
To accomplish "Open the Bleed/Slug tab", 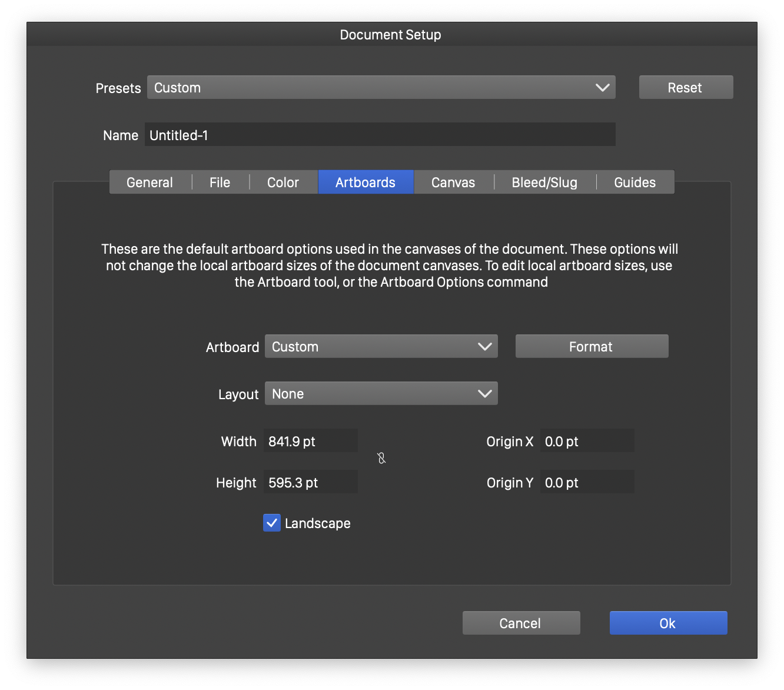I will pyautogui.click(x=544, y=182).
